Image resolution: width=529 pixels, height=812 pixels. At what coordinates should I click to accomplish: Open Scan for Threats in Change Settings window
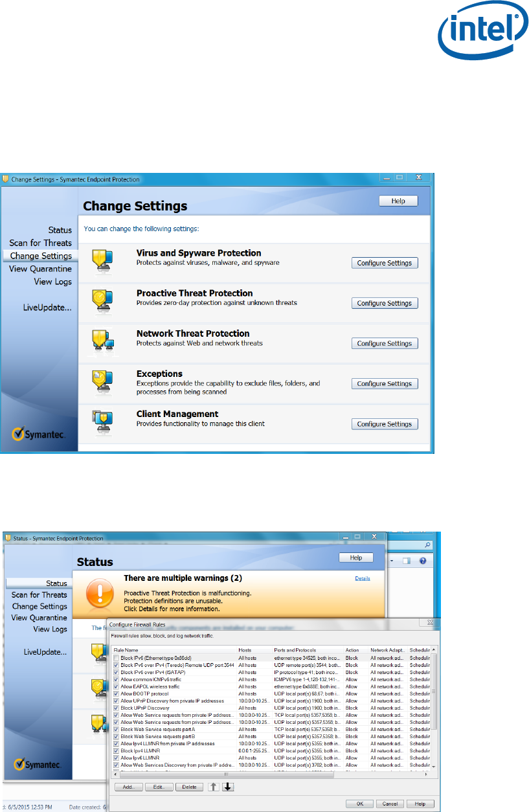tap(40, 243)
